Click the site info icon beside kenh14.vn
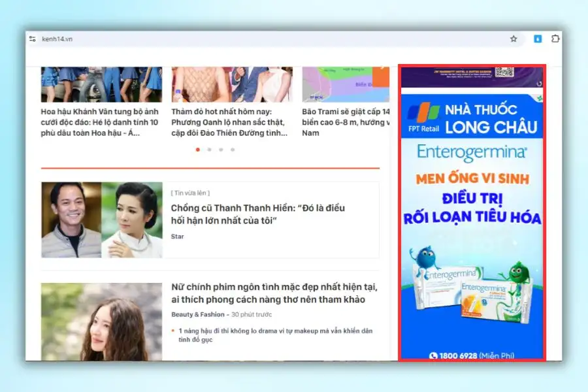The height and width of the screenshot is (392, 588). coord(33,39)
